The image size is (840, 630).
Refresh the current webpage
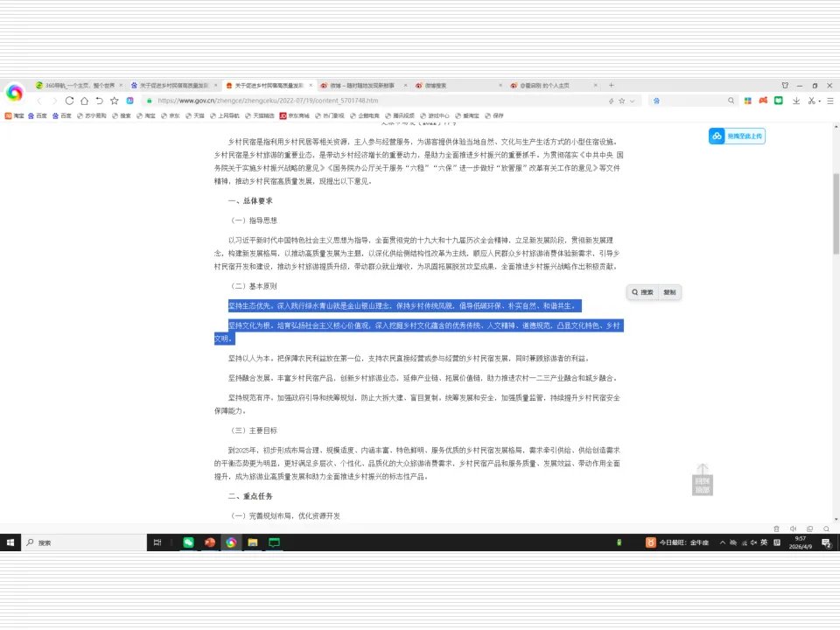[68, 101]
